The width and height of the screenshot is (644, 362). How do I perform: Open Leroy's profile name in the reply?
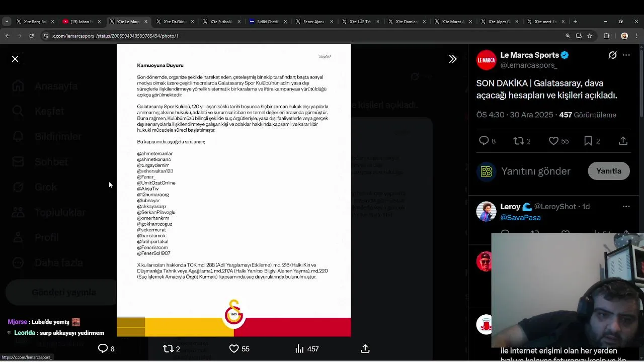coord(510,207)
